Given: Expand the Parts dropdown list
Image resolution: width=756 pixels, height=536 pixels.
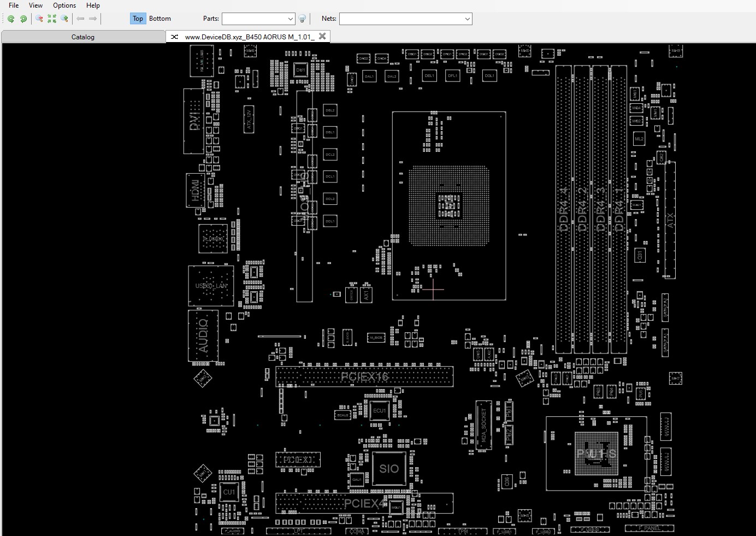Looking at the screenshot, I should pyautogui.click(x=290, y=19).
